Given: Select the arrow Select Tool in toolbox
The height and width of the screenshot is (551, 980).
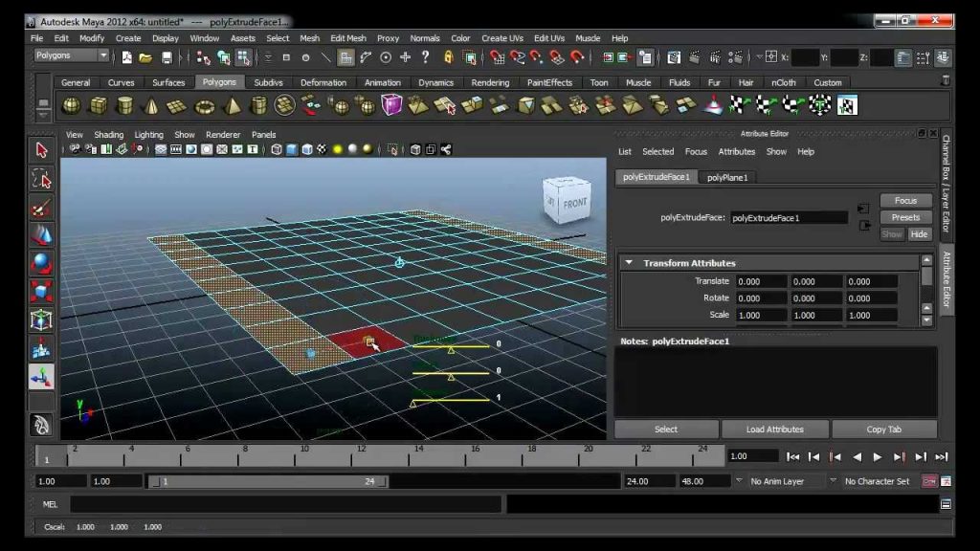Looking at the screenshot, I should click(x=42, y=150).
